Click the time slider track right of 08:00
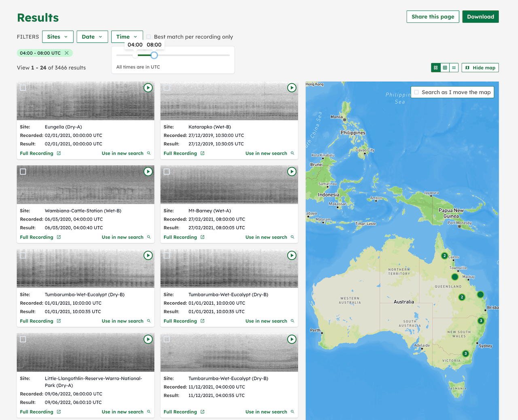 pos(193,55)
